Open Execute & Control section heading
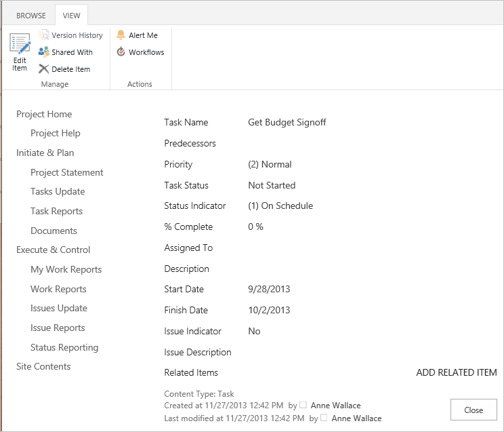 point(54,250)
